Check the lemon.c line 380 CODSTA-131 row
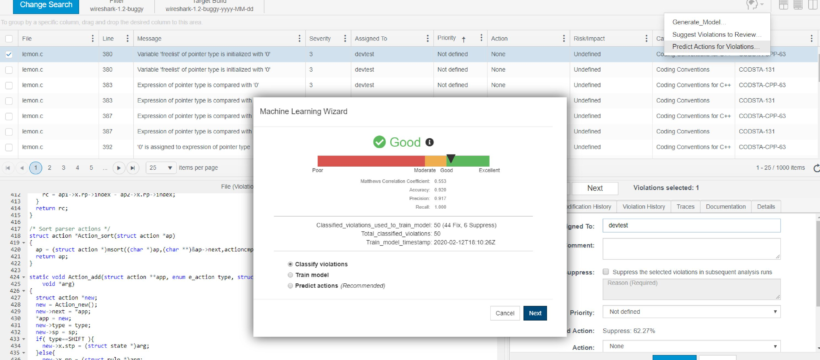This screenshot has height=360, width=820. [x=9, y=70]
